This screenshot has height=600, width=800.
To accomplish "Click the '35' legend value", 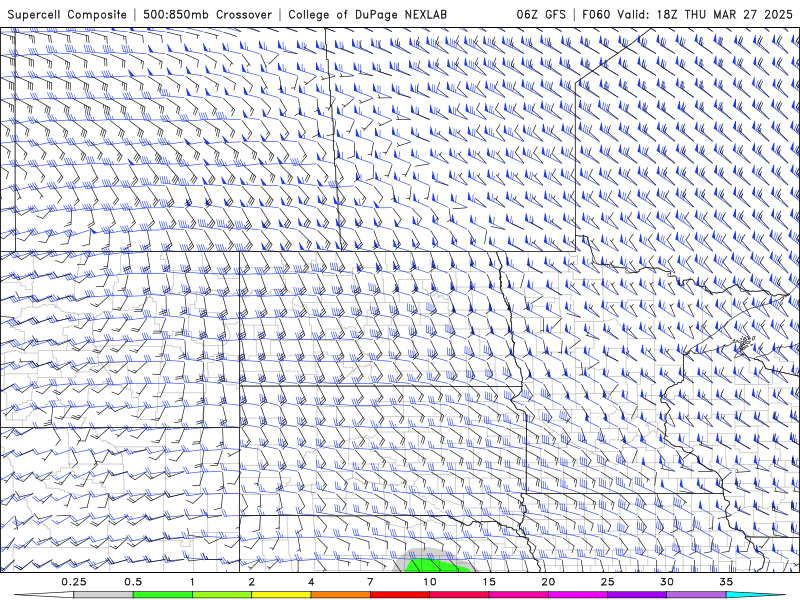I will click(726, 582).
